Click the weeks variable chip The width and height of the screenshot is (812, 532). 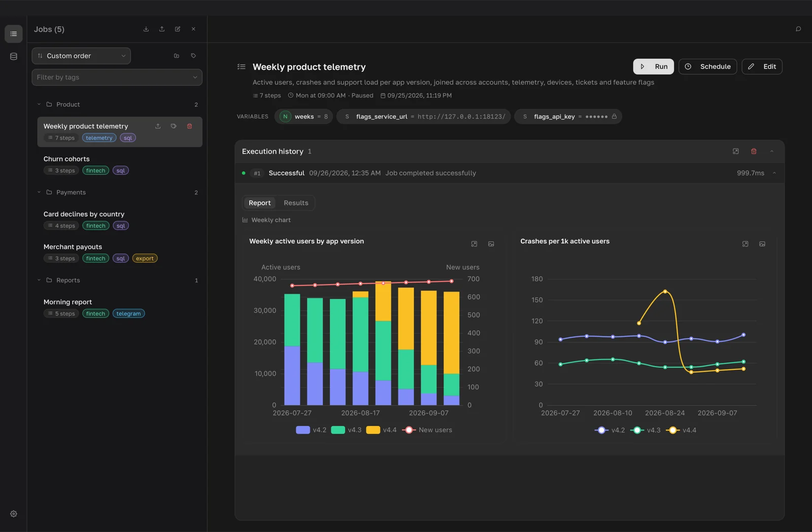click(x=303, y=117)
